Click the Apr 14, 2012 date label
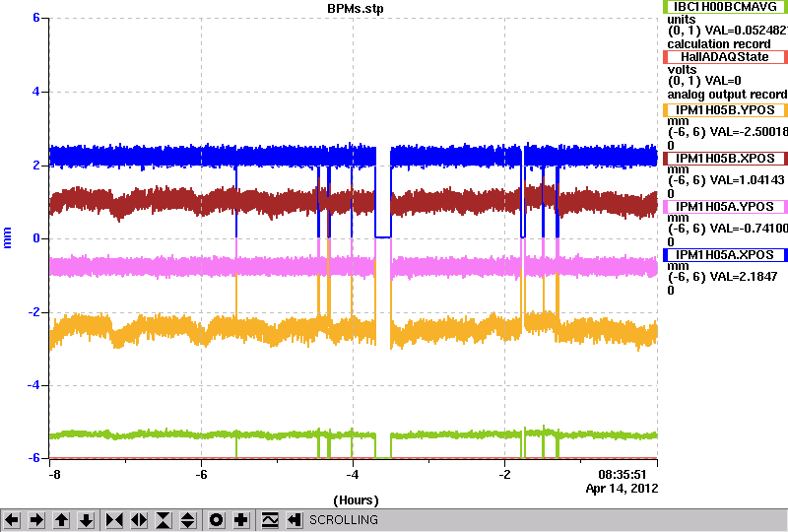 tap(623, 489)
